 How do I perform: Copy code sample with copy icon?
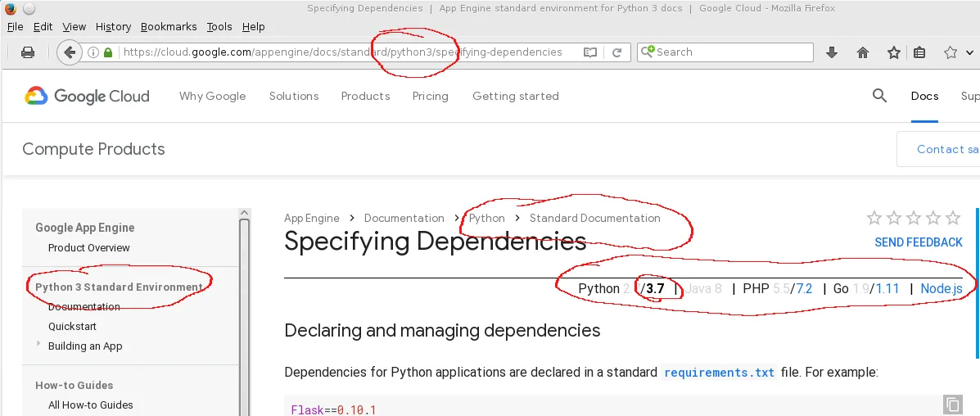[952, 404]
